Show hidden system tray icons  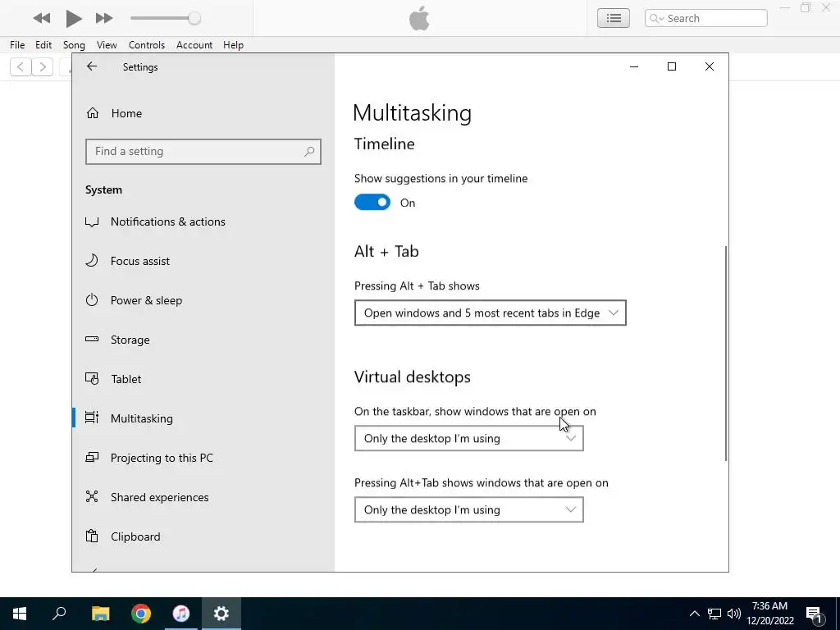coord(694,614)
